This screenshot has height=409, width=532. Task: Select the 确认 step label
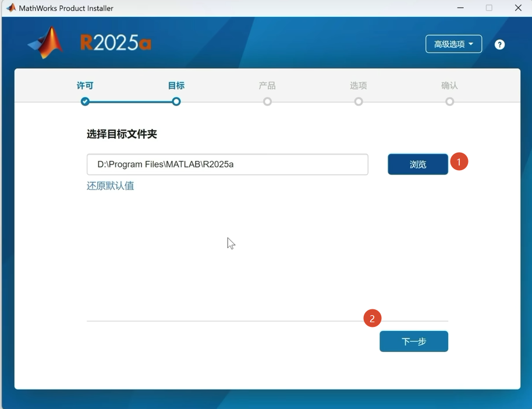click(449, 86)
